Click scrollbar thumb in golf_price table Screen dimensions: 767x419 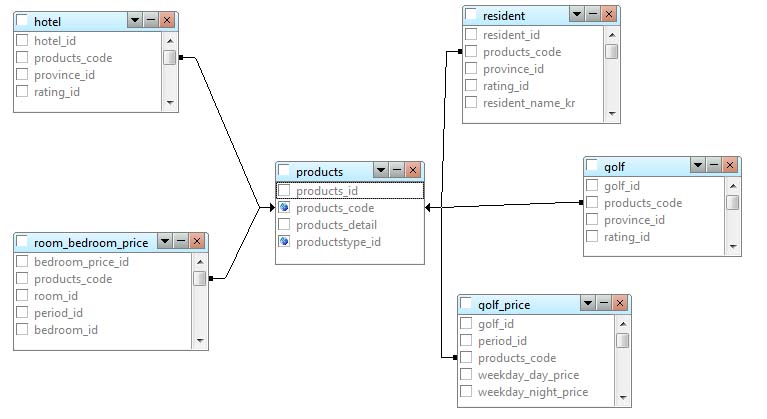[x=623, y=341]
